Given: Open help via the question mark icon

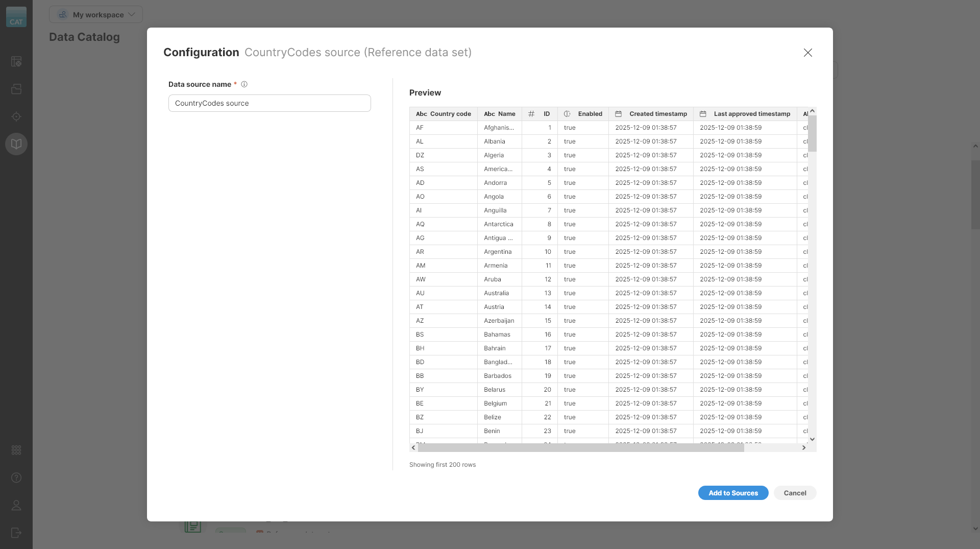Looking at the screenshot, I should (17, 478).
